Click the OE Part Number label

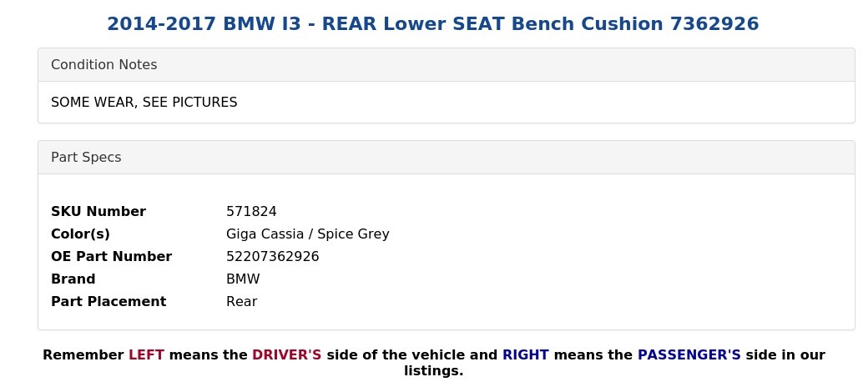[111, 257]
